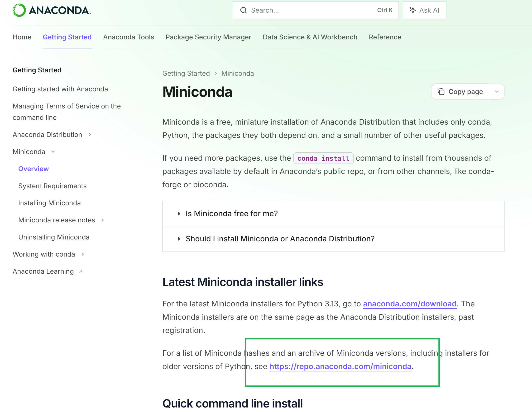
Task: Open Package Security Manager tab
Action: tap(208, 37)
